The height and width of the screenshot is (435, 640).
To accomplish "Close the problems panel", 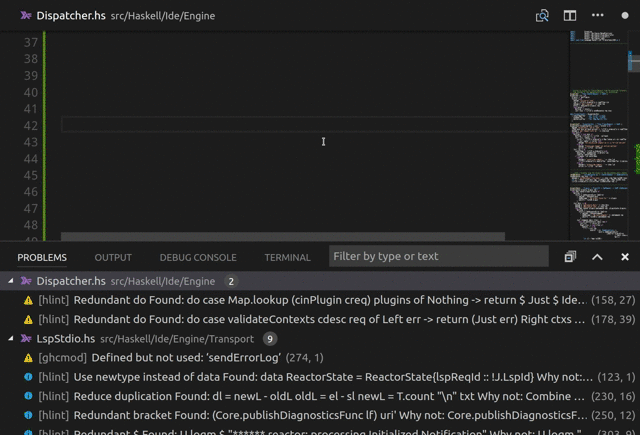I will tap(625, 257).
